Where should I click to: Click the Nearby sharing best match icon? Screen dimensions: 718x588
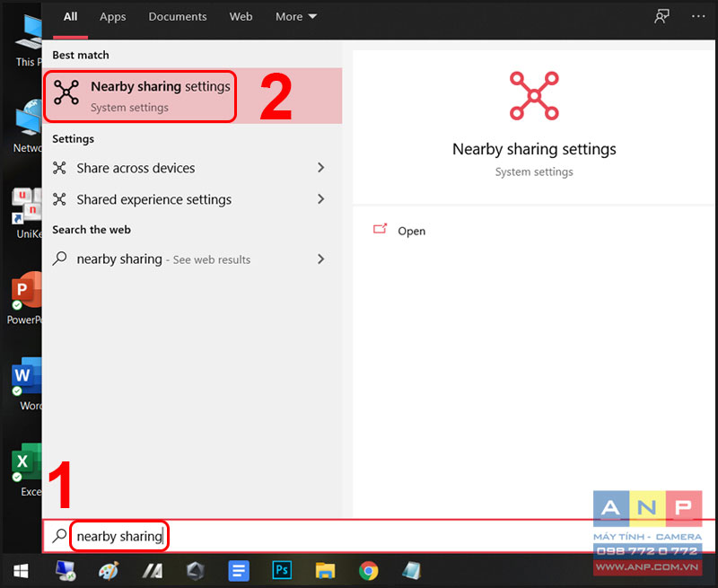66,92
